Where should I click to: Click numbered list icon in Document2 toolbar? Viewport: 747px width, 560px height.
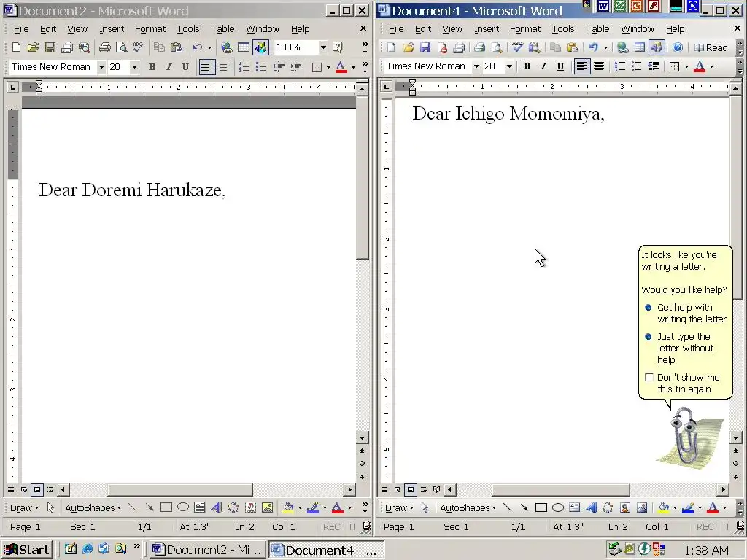click(x=244, y=67)
